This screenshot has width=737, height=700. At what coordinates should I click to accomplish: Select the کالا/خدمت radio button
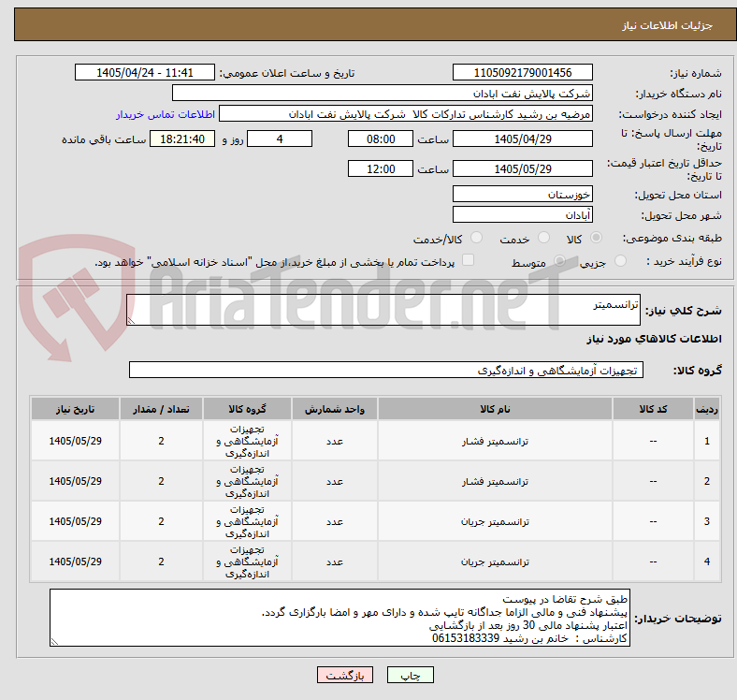(x=477, y=238)
